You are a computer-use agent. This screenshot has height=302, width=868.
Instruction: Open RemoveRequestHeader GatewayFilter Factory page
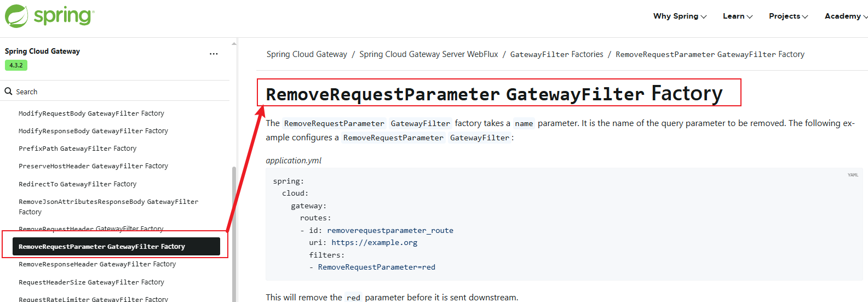tap(91, 228)
